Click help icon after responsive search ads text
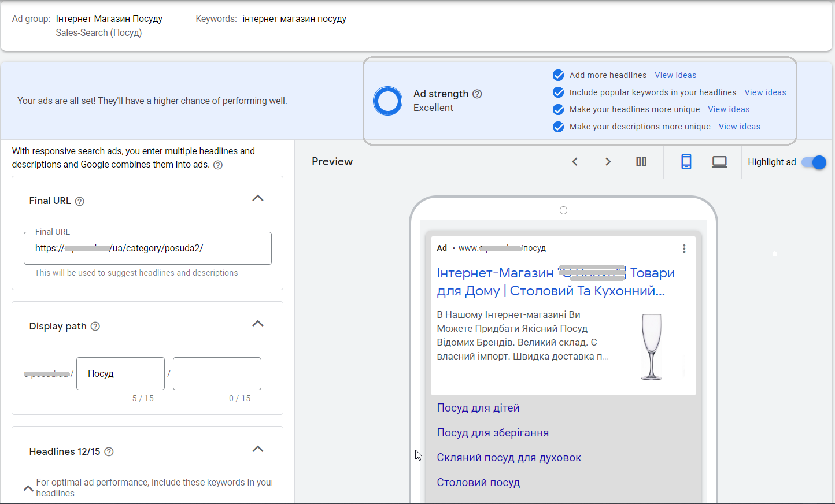This screenshot has width=835, height=504. 218,165
